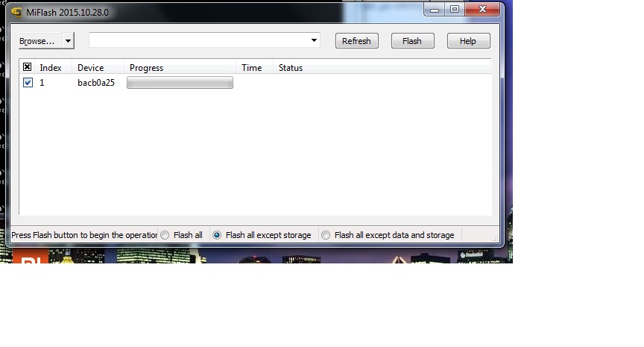Click the Refresh button
The height and width of the screenshot is (347, 644).
(x=356, y=41)
